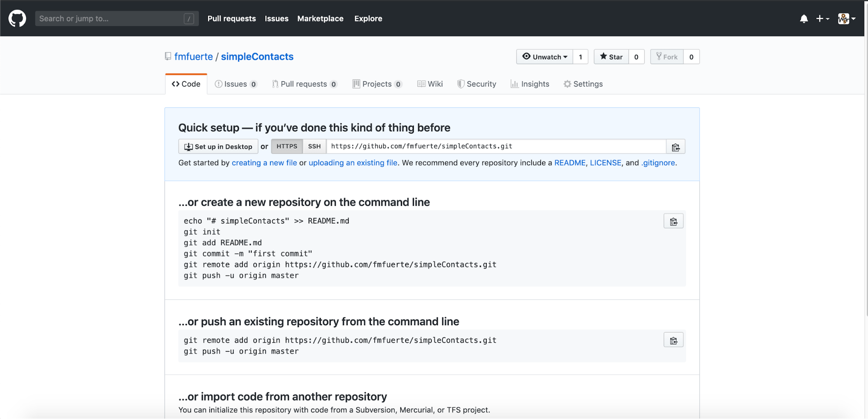Open the profile avatar menu
The image size is (868, 419).
coord(845,18)
